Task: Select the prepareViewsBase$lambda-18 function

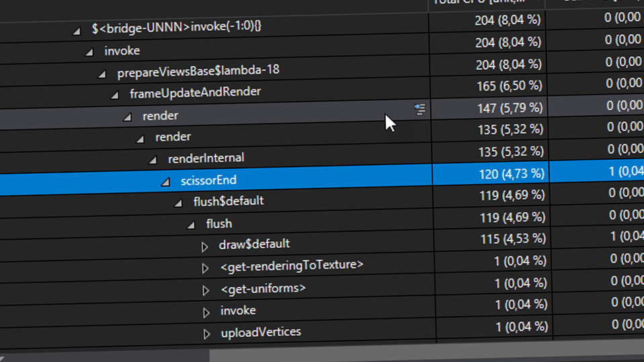Action: pyautogui.click(x=198, y=71)
